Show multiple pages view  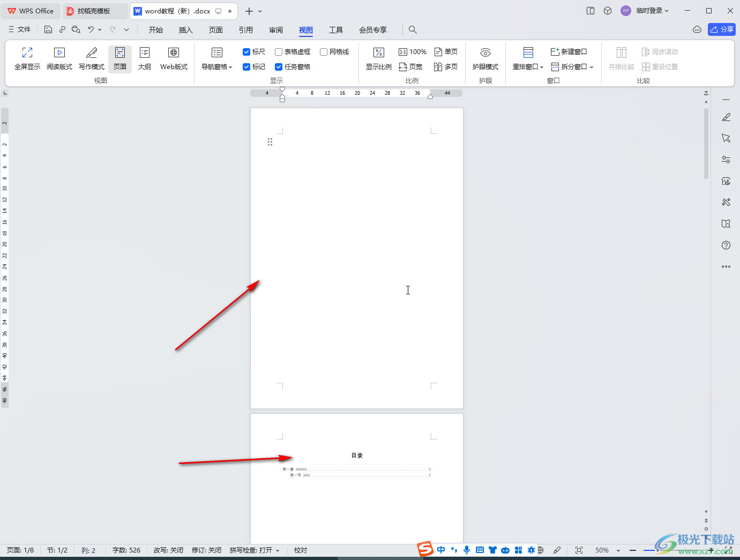pos(446,67)
